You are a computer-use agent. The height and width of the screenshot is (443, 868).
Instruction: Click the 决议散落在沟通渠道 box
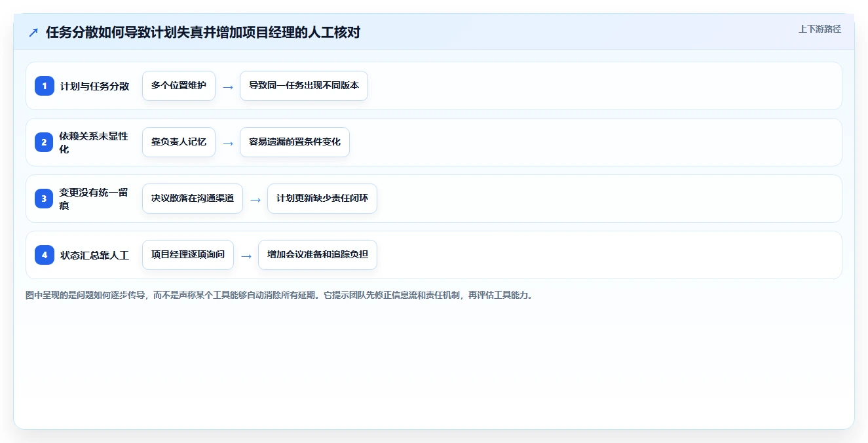[193, 199]
